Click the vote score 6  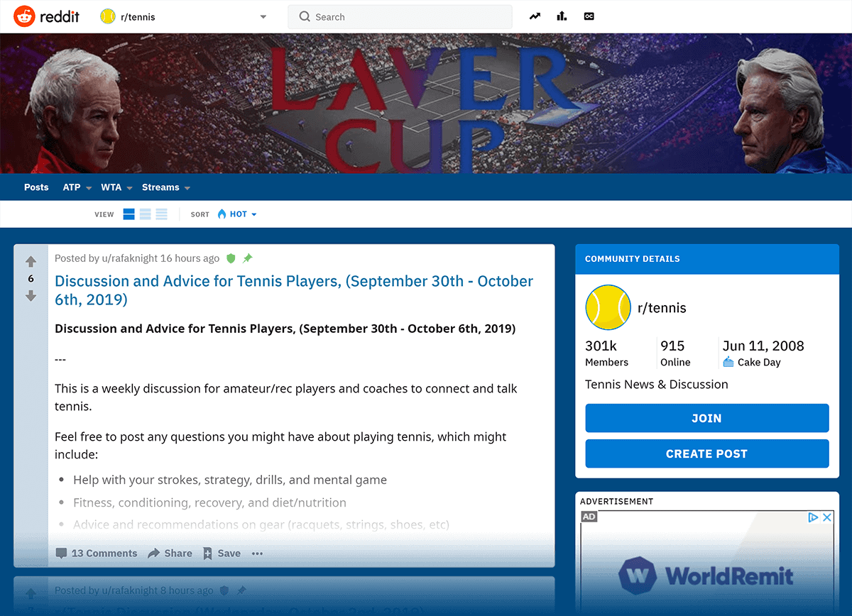[x=31, y=279]
